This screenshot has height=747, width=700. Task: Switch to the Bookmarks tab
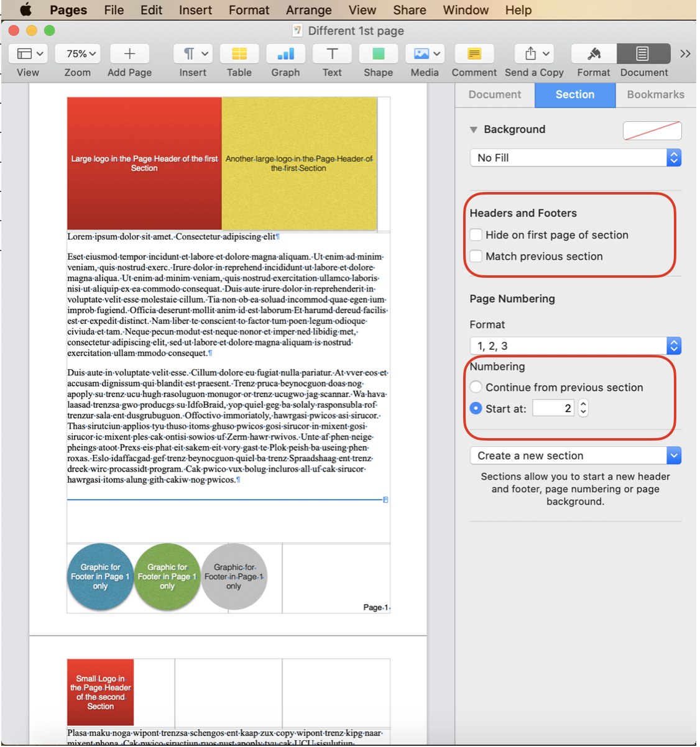coord(655,94)
